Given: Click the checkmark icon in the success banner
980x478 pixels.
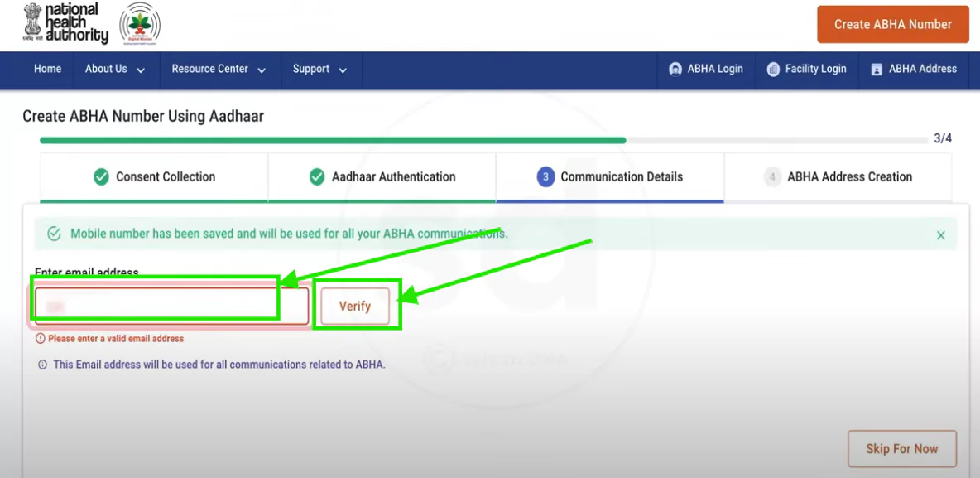Looking at the screenshot, I should pos(53,234).
